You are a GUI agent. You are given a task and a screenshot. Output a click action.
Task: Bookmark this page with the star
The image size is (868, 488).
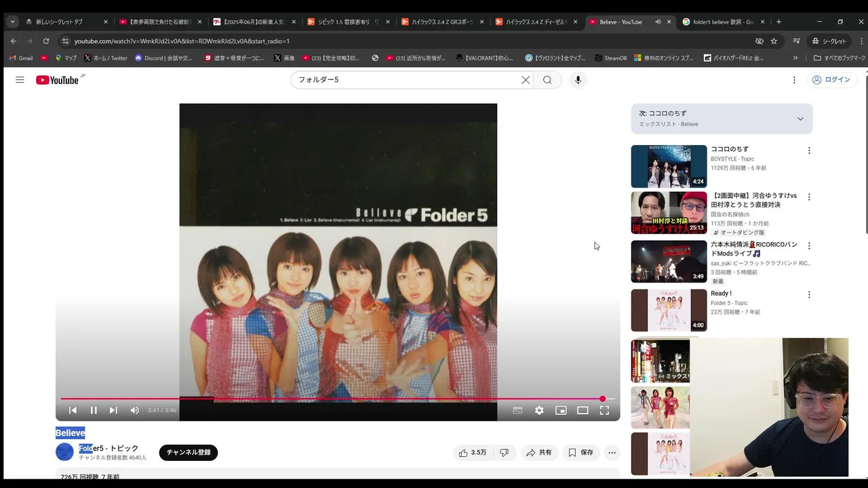[x=774, y=41]
